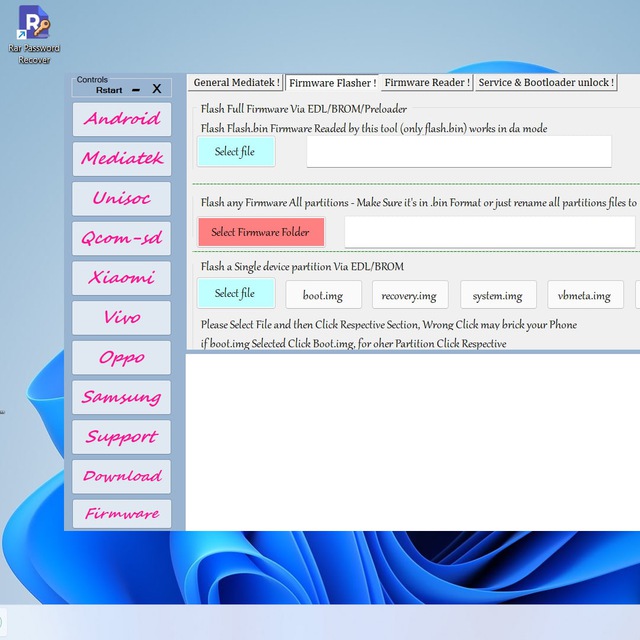Click the recovery.img partition button
Viewport: 640px width, 640px height.
(410, 295)
